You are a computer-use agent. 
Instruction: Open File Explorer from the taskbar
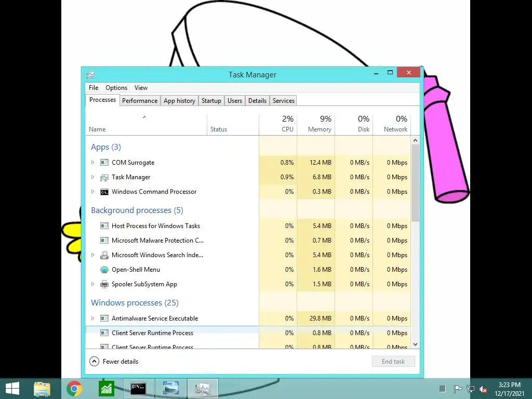pos(42,389)
